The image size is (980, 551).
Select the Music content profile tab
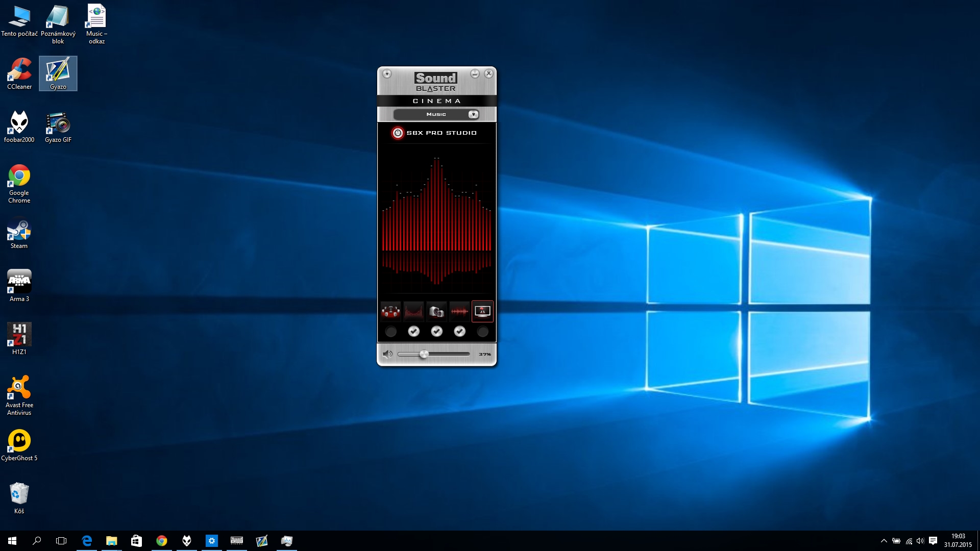(436, 114)
